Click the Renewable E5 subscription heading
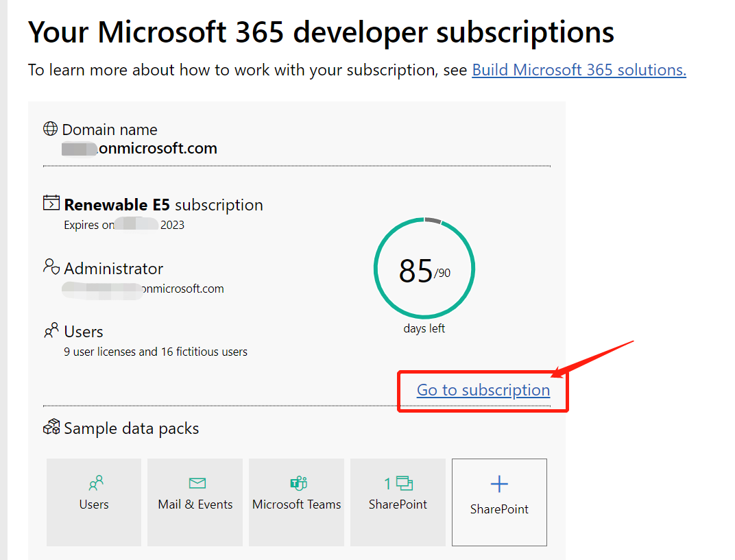The image size is (735, 560). (x=163, y=204)
